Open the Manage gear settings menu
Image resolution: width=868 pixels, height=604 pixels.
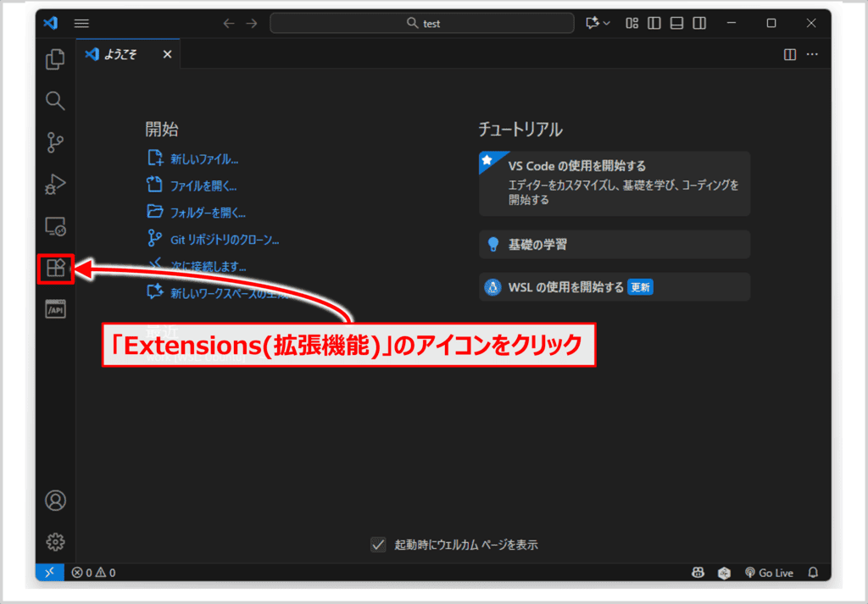coord(56,542)
